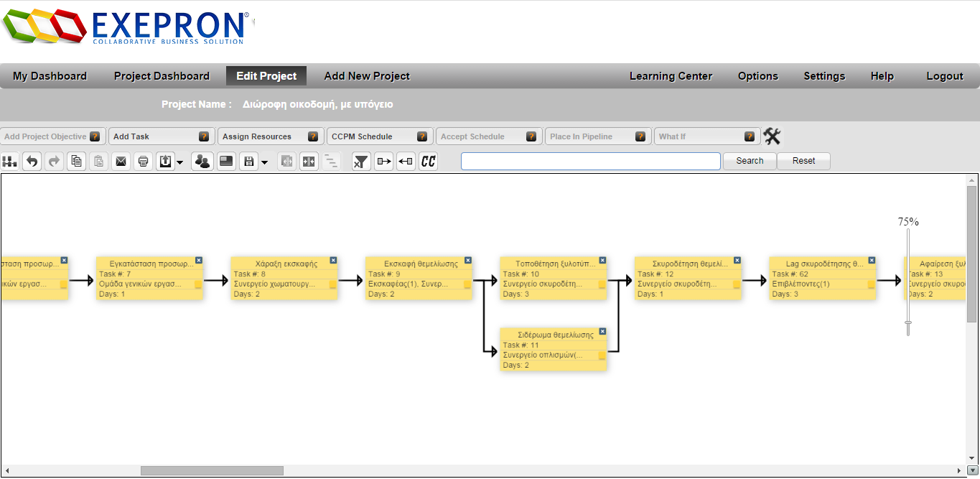The width and height of the screenshot is (980, 479).
Task: Click the paste clipboard icon
Action: pyautogui.click(x=98, y=162)
